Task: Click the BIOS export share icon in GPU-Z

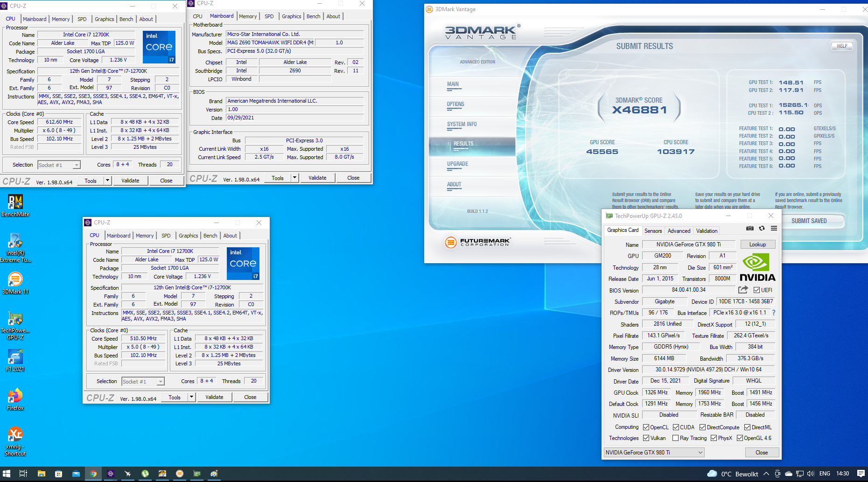Action: (743, 290)
